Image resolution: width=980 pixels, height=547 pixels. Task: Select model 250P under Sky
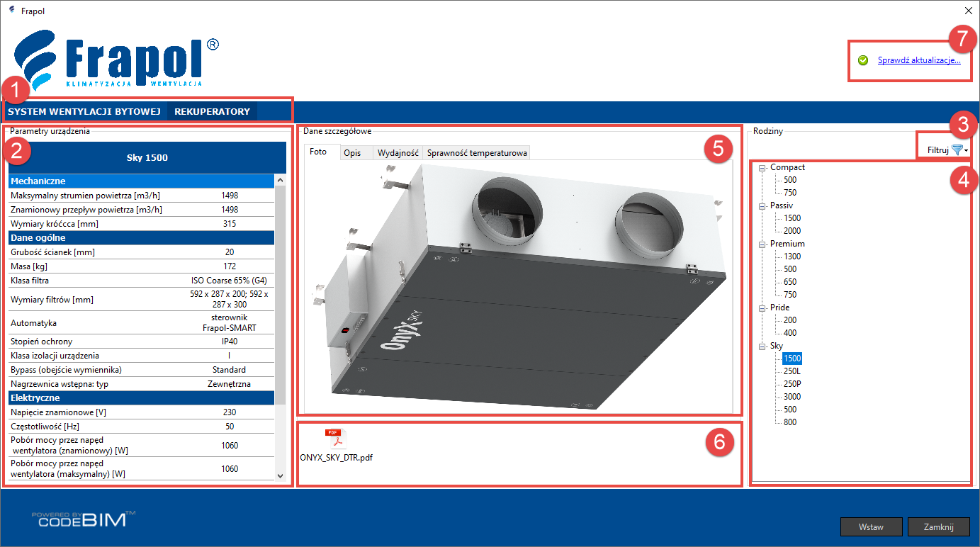tap(792, 384)
